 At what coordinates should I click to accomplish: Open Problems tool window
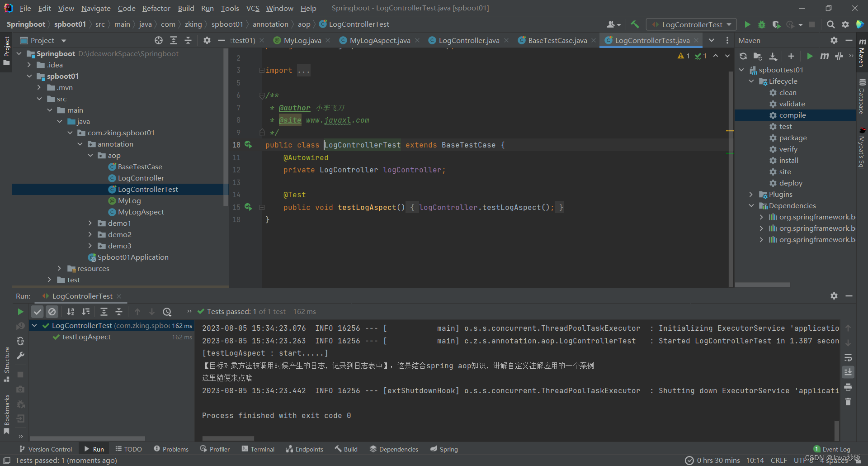[x=171, y=449]
